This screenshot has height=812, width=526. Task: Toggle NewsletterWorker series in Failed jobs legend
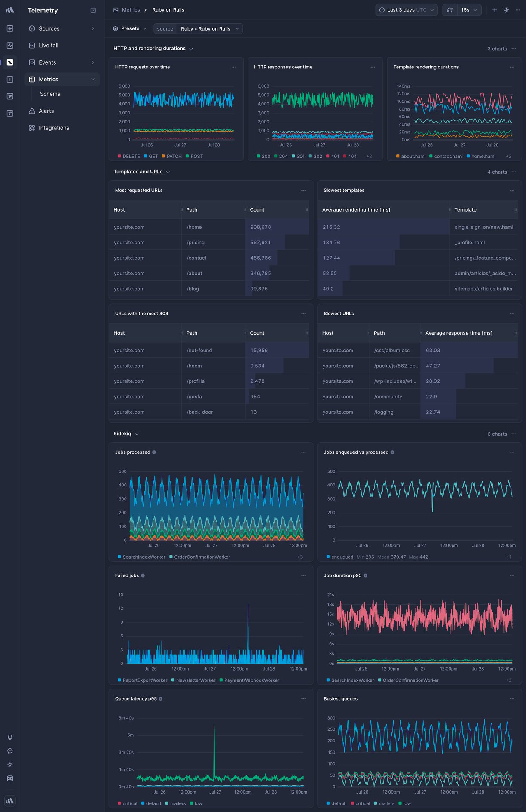click(193, 680)
